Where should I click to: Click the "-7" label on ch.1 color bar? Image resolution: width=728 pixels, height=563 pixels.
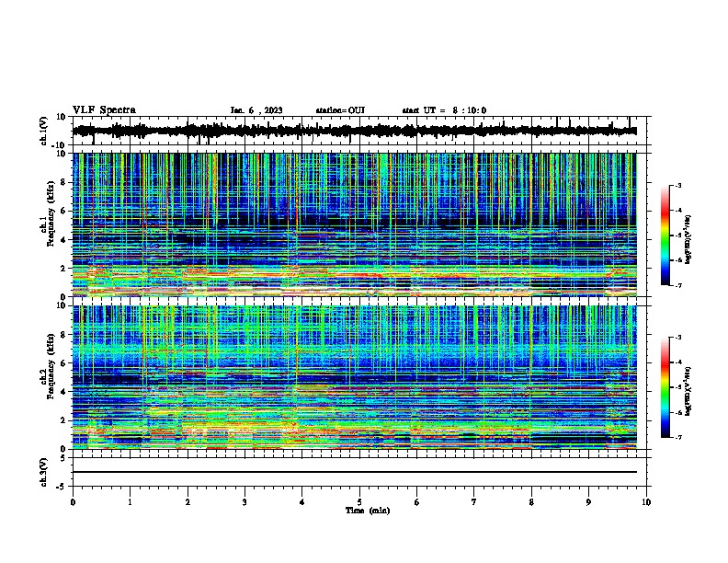pos(678,285)
